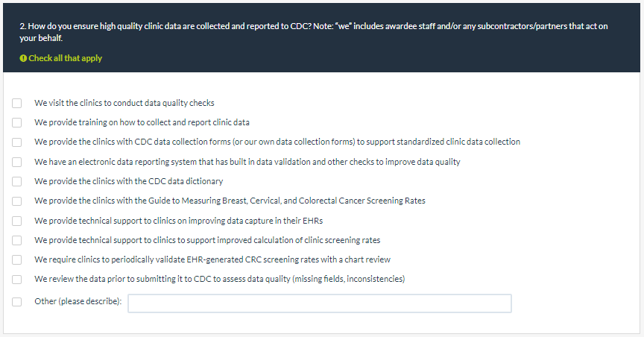644x337 pixels.
Task: Toggle the 'Other (please describe)' checkbox
Action: click(17, 302)
